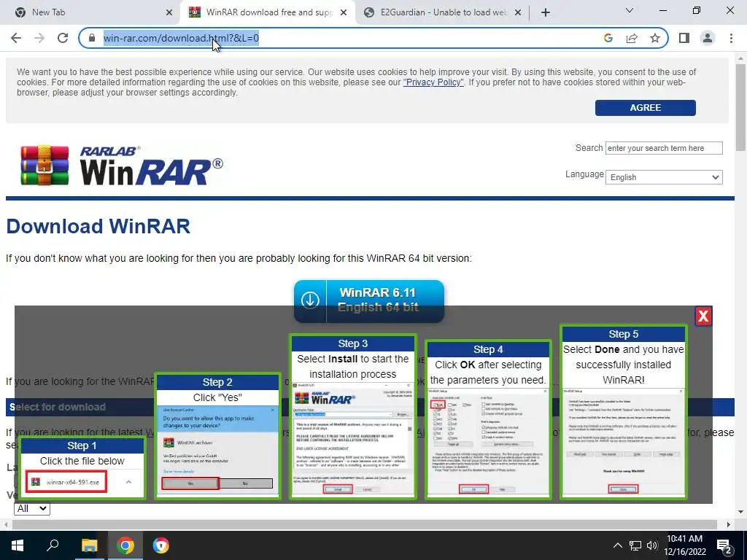Open the shield Chrome icon in the taskbar
Screen dimensions: 747x560
(161, 545)
